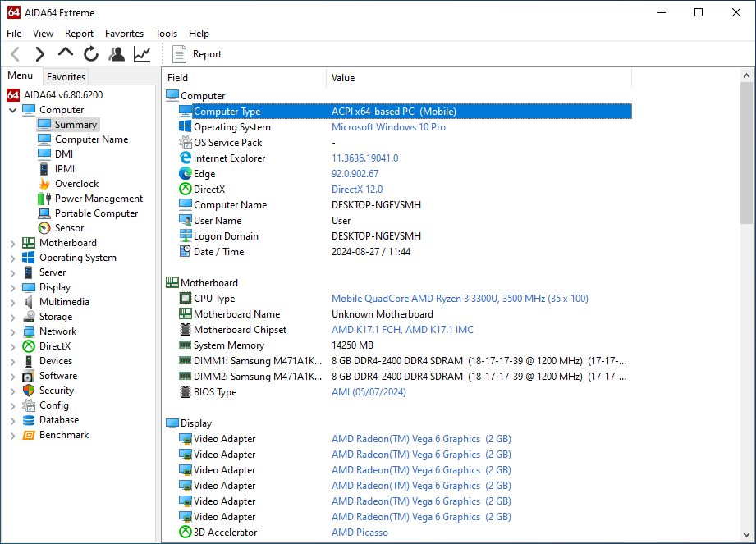Expand the Multimedia tree node

[13, 303]
